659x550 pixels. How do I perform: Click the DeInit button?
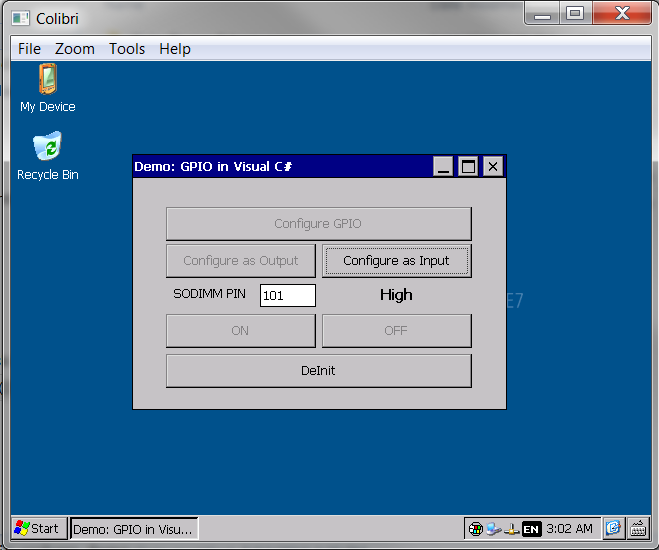click(x=319, y=371)
